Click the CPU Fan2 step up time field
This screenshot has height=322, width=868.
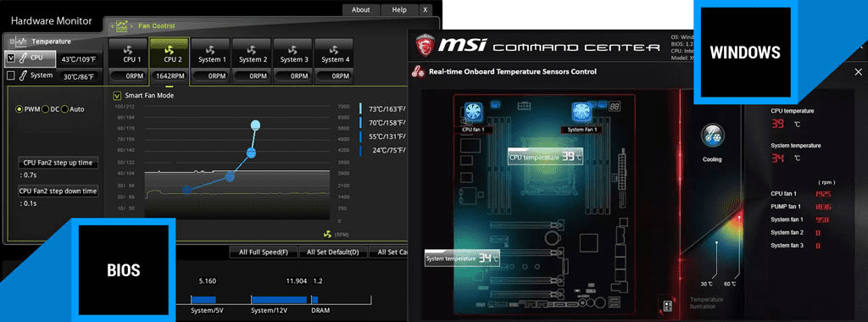point(58,163)
